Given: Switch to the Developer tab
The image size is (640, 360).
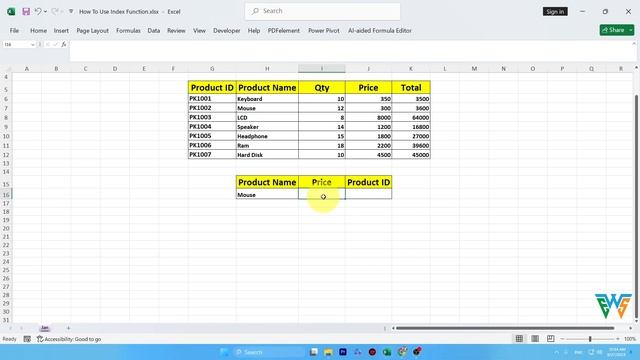Looking at the screenshot, I should point(227,31).
